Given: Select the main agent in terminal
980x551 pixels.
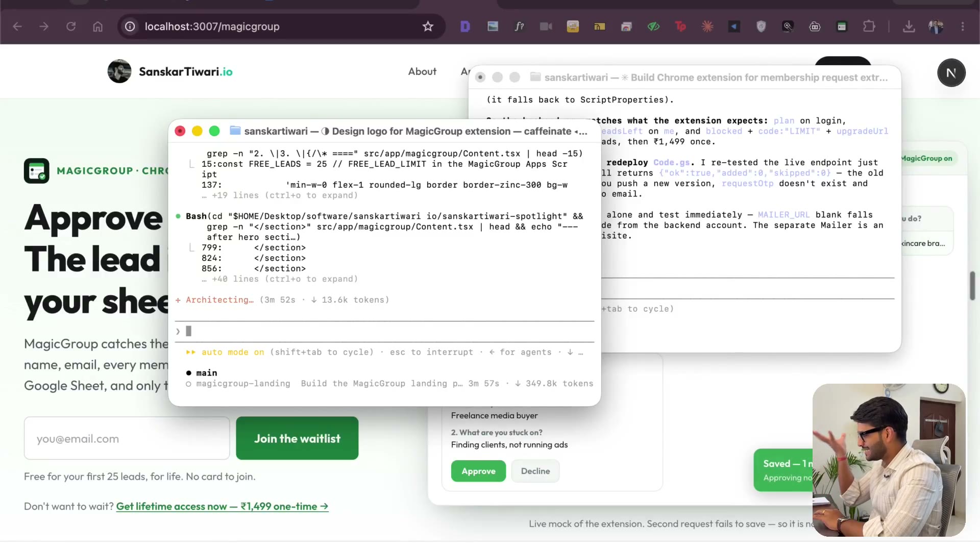Looking at the screenshot, I should click(x=202, y=373).
